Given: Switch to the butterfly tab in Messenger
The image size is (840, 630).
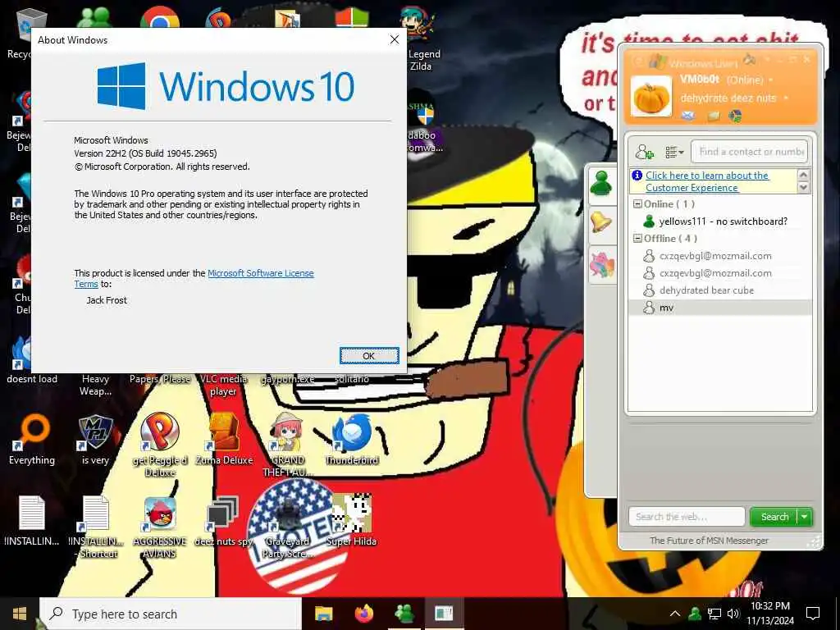Looking at the screenshot, I should click(x=601, y=264).
